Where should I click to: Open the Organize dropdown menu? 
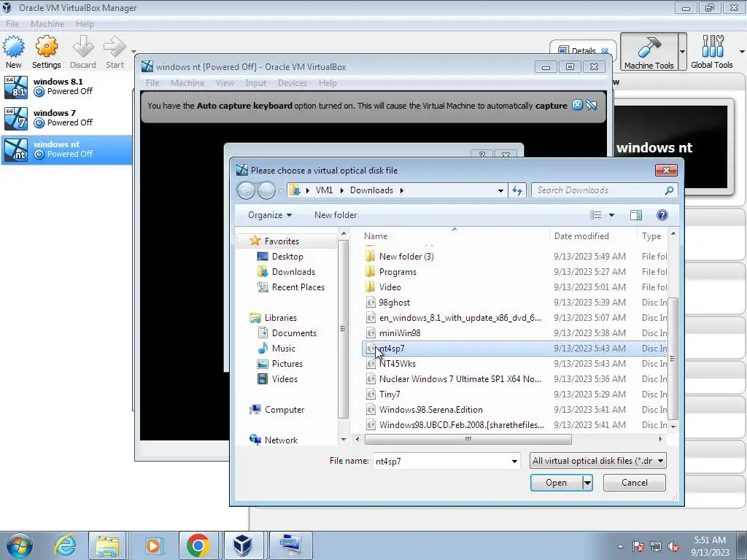click(x=270, y=215)
